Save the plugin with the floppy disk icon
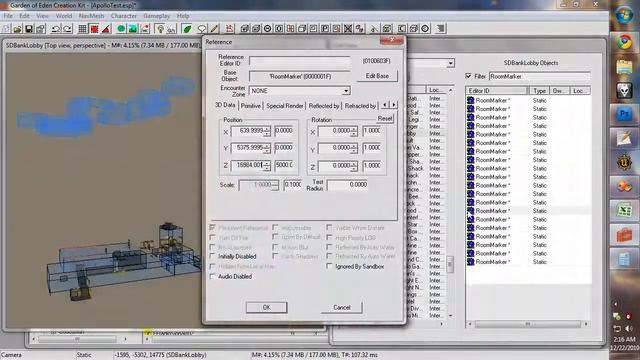 (x=29, y=29)
